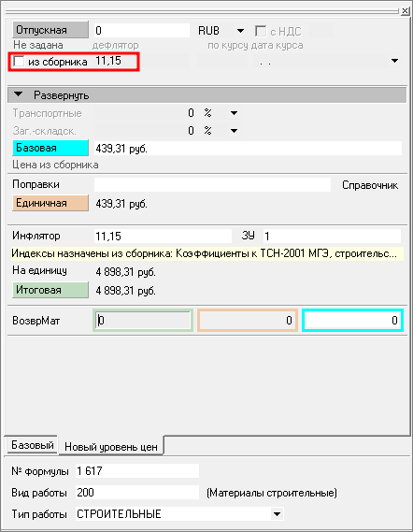Expand the Развернуть section
The width and height of the screenshot is (413, 532).
tap(206, 95)
